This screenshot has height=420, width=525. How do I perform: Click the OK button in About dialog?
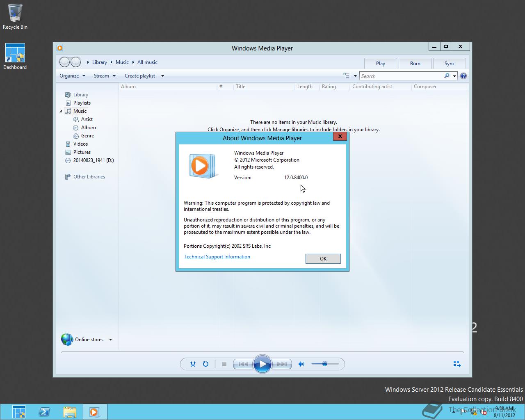click(323, 258)
